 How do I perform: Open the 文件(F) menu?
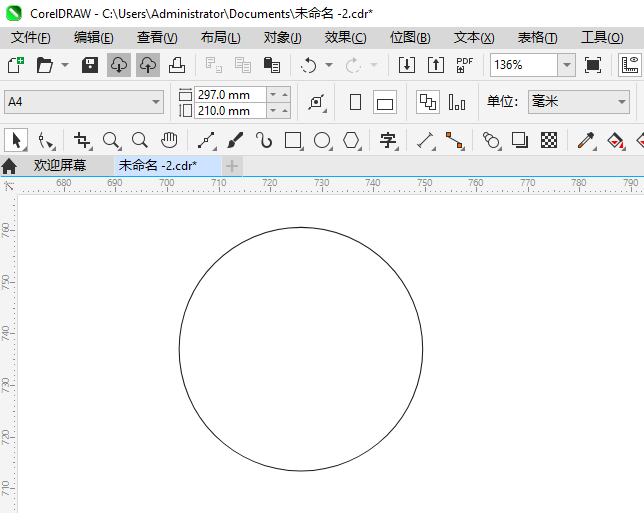click(31, 38)
